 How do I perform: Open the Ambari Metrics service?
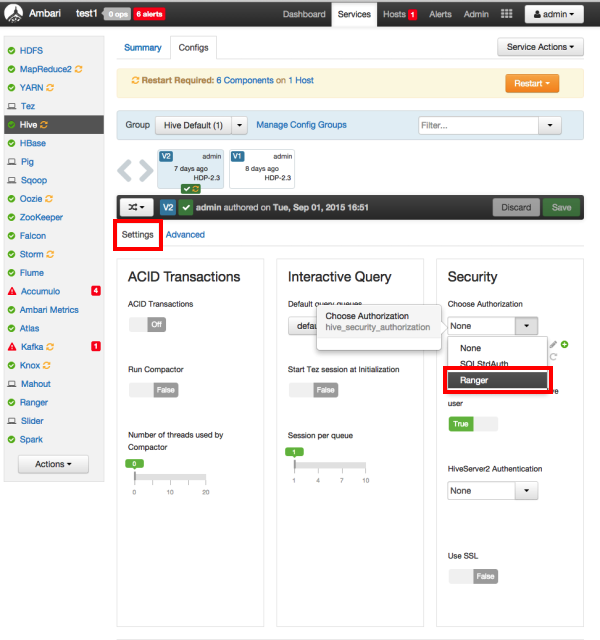click(49, 309)
